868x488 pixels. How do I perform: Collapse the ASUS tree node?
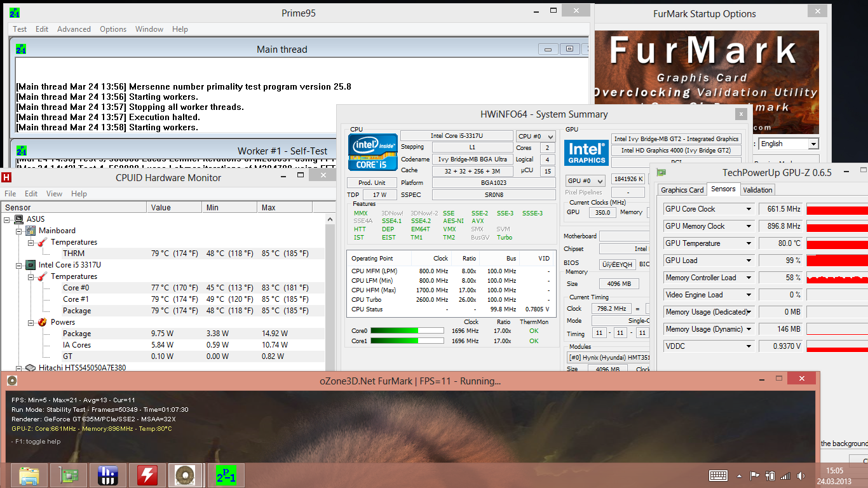8,219
